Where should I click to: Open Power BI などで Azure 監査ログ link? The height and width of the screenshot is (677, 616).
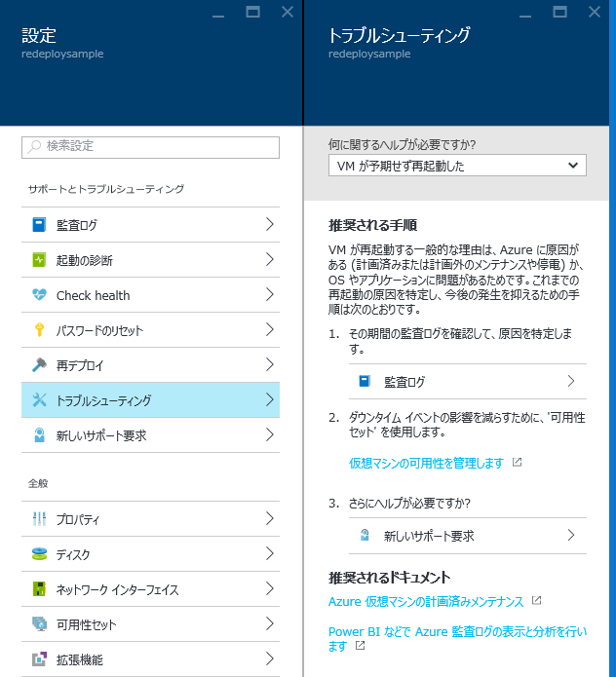click(457, 638)
